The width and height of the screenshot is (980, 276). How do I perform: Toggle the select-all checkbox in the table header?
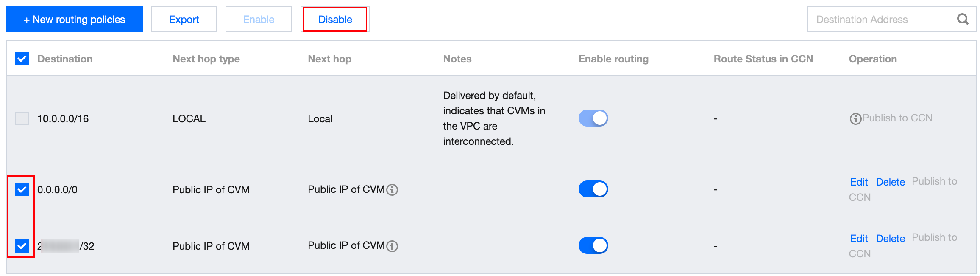coord(22,59)
